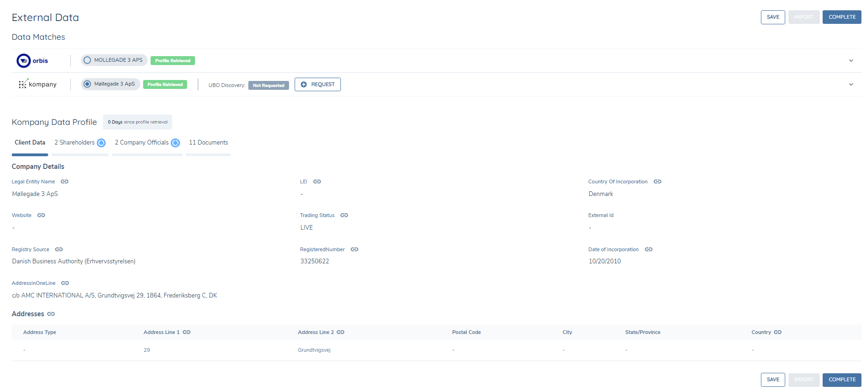Select the Møllegade 3 ApS Kompany radio button
This screenshot has width=868, height=392.
(87, 84)
